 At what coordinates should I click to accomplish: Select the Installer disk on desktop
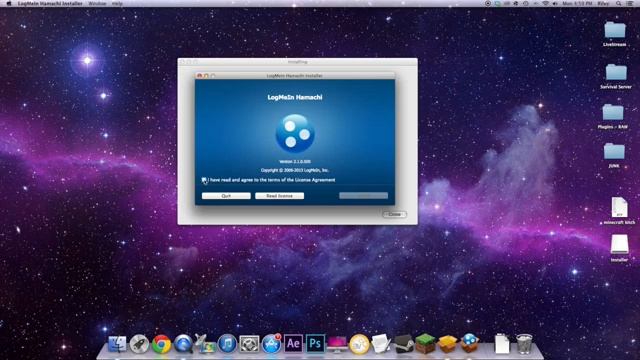pyautogui.click(x=619, y=247)
